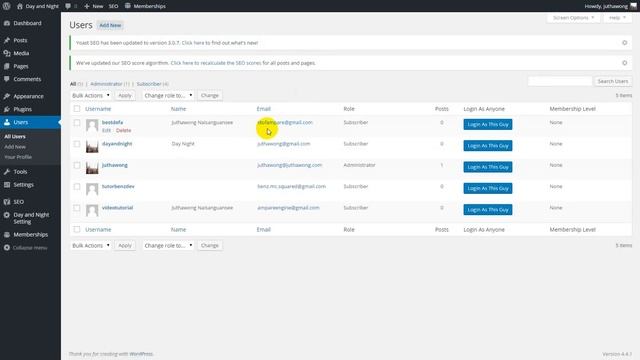640x360 pixels.
Task: Dismiss the Yoast SEO update notice
Action: tap(624, 43)
